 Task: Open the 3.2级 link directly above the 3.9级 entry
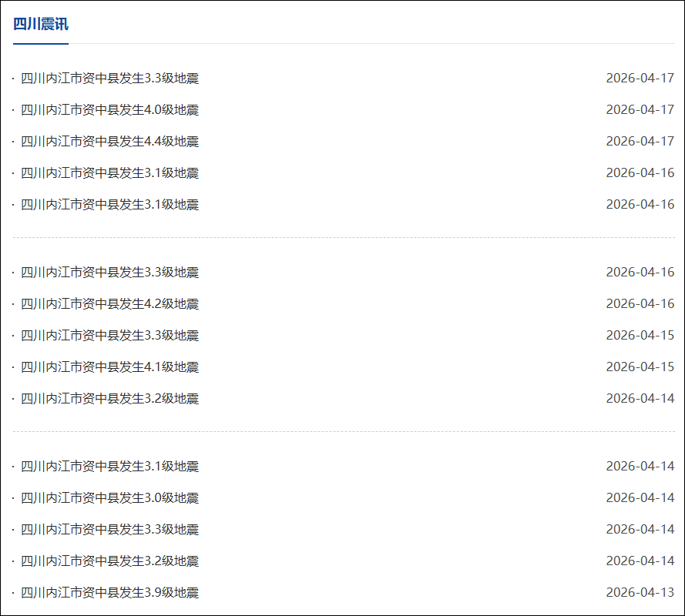tap(109, 561)
